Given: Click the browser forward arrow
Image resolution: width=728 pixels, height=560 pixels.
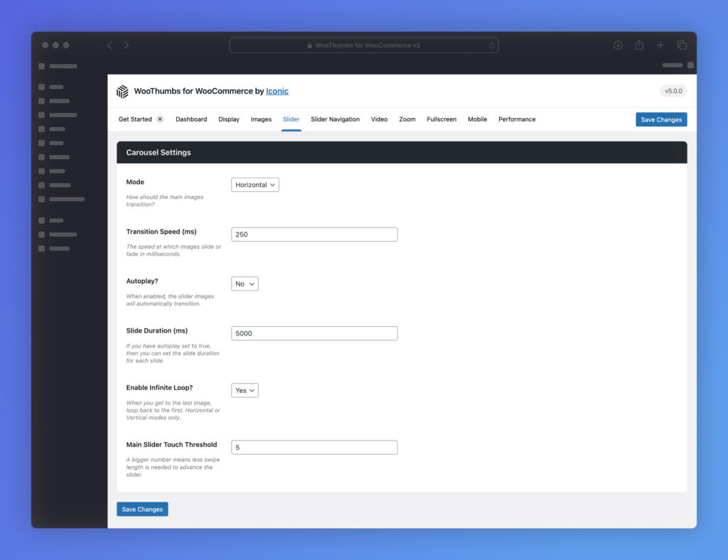Looking at the screenshot, I should 127,44.
